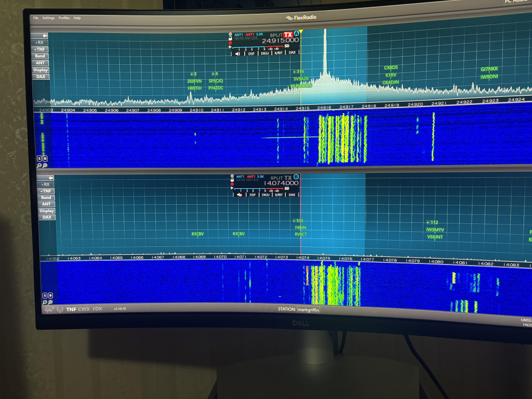Image resolution: width=532 pixels, height=399 pixels.
Task: Unmute slice B speaker icon
Action: pos(239,195)
